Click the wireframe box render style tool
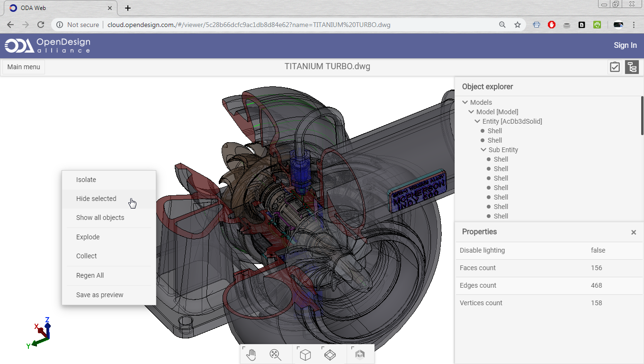This screenshot has height=364, width=644. [x=330, y=354]
